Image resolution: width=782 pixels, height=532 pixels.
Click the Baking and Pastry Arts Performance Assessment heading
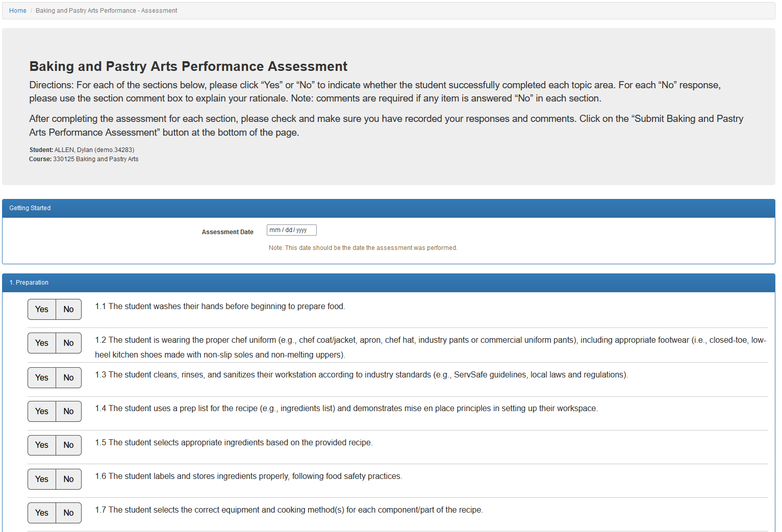pyautogui.click(x=188, y=66)
